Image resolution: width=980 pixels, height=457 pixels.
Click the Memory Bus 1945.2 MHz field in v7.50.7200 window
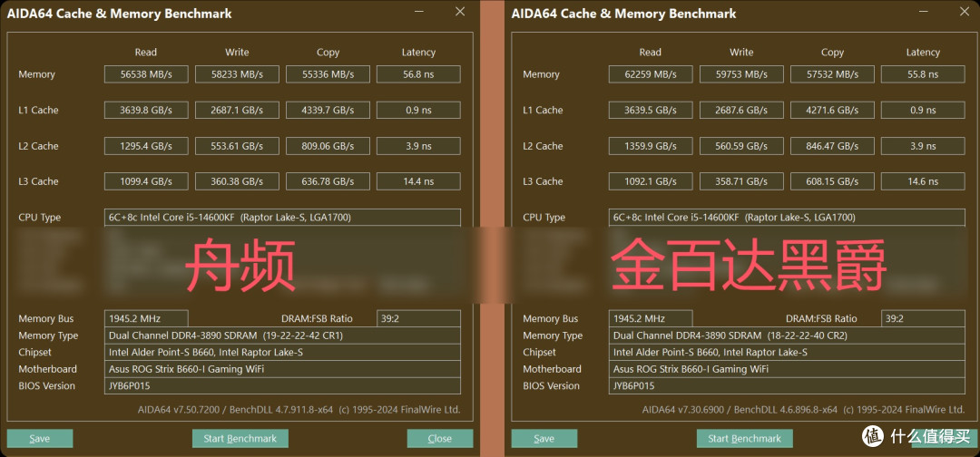146,318
